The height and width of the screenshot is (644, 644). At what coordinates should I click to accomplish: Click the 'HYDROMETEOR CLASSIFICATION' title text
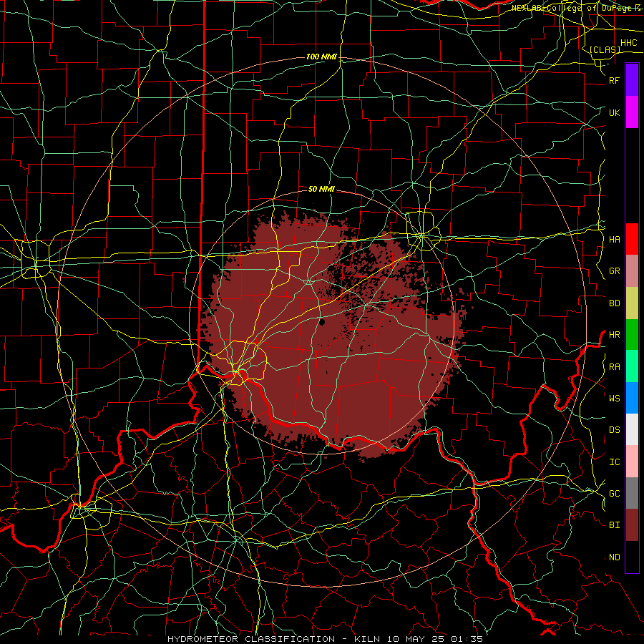point(251,639)
